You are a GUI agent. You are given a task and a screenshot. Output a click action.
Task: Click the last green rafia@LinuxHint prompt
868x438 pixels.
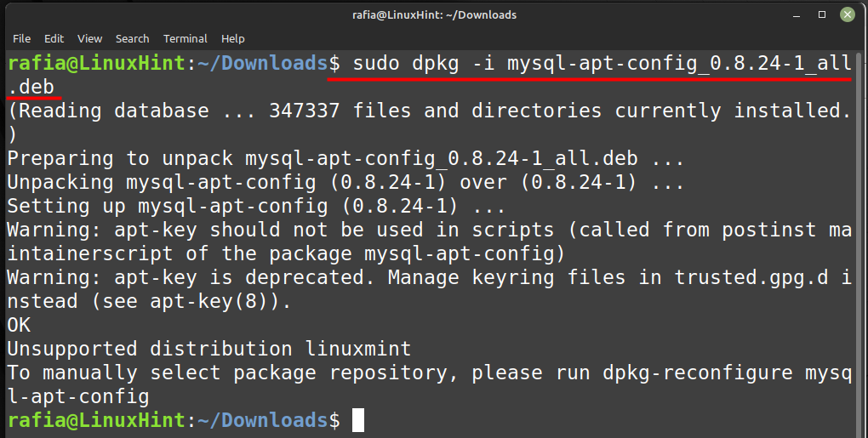click(96, 420)
